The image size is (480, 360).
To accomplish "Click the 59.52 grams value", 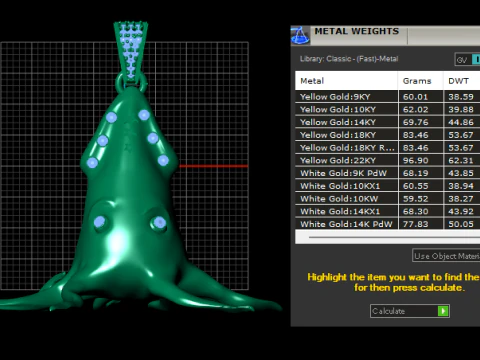I will pos(415,199).
